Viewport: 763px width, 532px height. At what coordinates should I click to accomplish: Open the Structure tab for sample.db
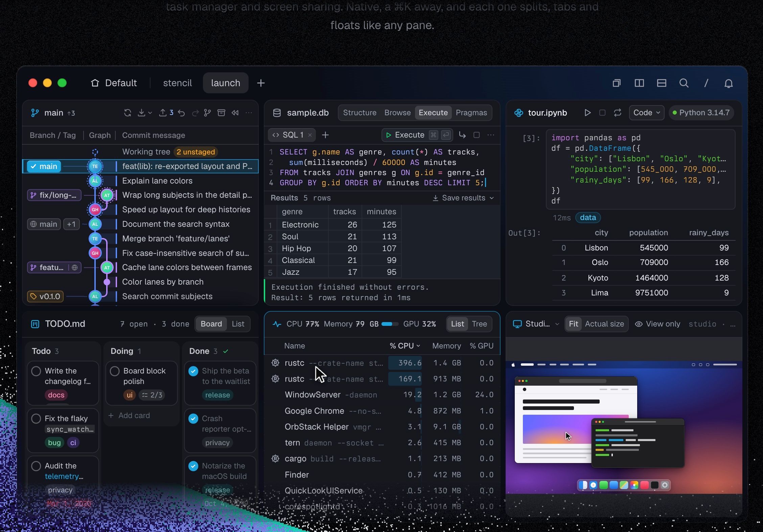(360, 113)
